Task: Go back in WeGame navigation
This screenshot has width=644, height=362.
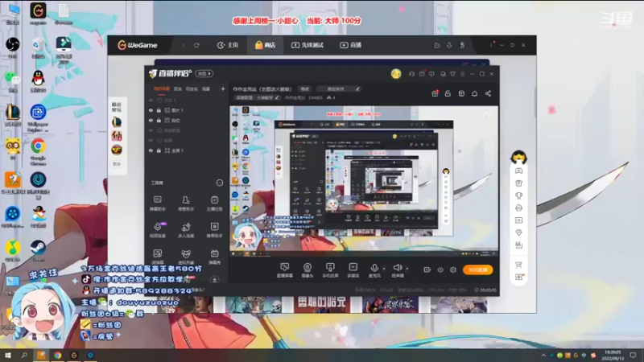Action: [184, 45]
